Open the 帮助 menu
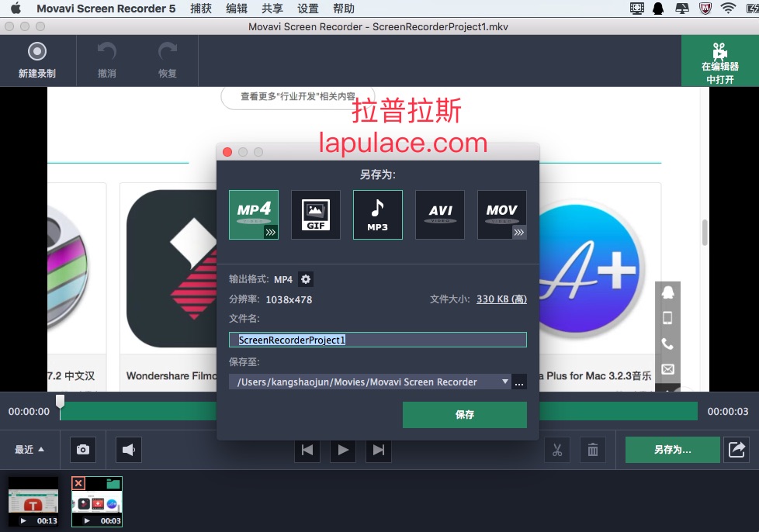The width and height of the screenshot is (759, 532). click(344, 9)
